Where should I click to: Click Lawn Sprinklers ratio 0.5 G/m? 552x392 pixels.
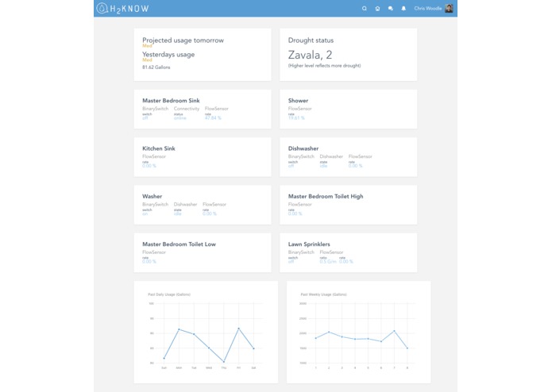328,262
